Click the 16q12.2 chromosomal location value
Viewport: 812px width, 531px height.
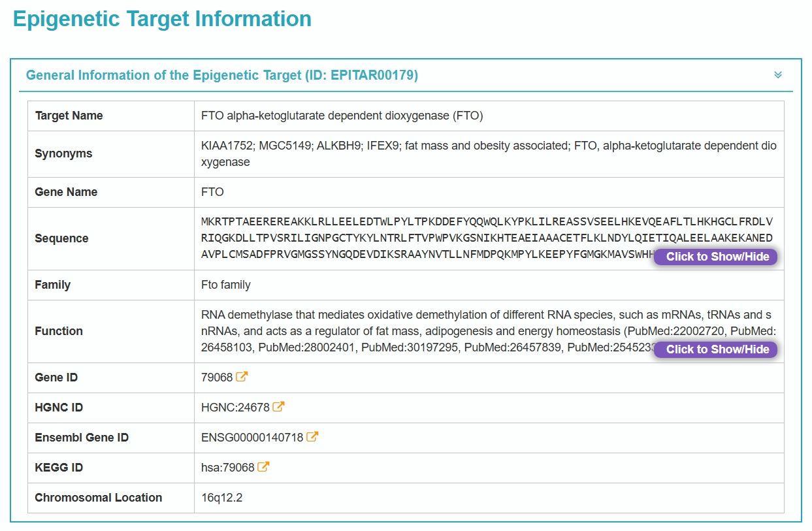point(221,498)
